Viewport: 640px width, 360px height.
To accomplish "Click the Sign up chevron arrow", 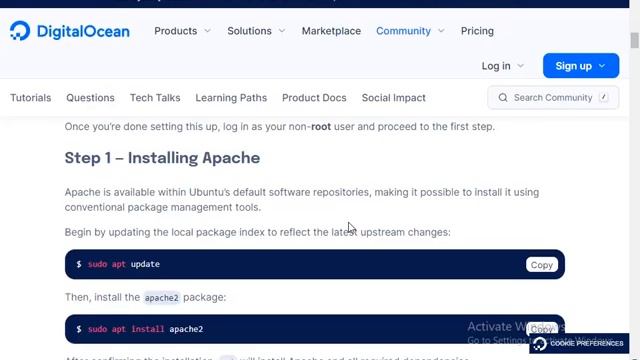I will click(x=602, y=66).
